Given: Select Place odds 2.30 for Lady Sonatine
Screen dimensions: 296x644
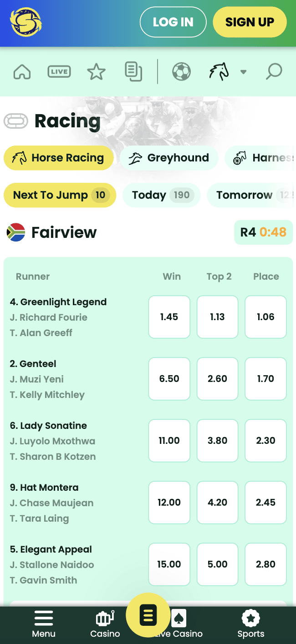Looking at the screenshot, I should pyautogui.click(x=265, y=441).
